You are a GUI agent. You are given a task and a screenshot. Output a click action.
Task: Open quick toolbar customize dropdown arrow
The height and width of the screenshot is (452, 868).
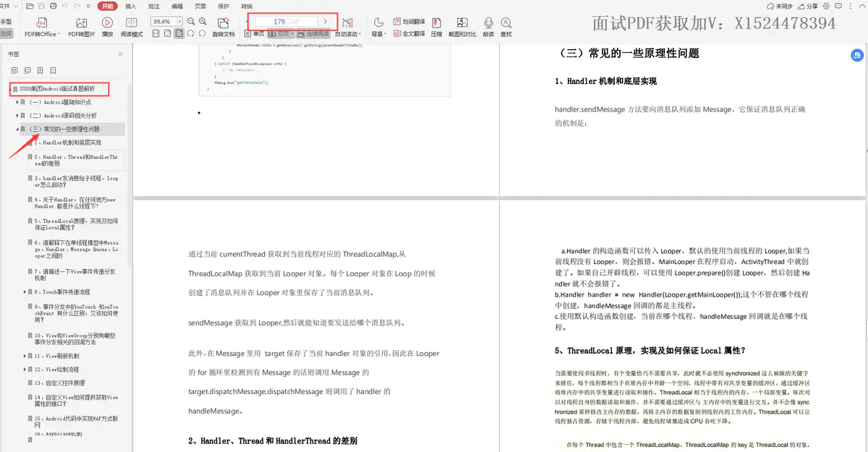pos(88,6)
